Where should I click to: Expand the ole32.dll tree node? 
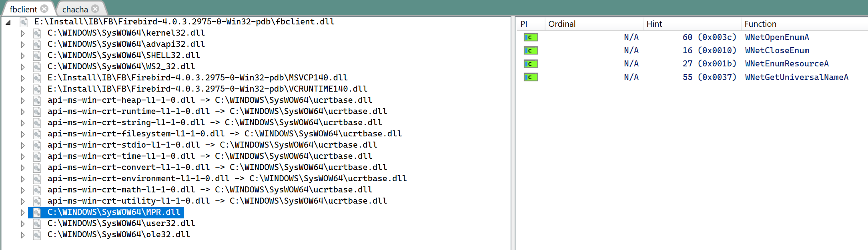pos(23,235)
